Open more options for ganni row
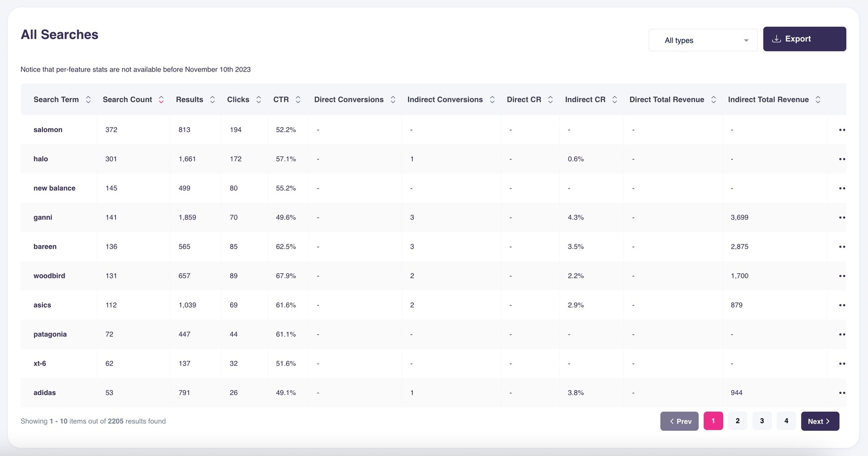This screenshot has width=868, height=456. coord(842,218)
